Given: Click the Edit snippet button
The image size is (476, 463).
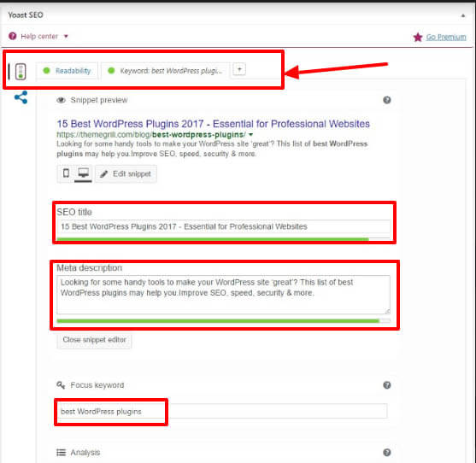Looking at the screenshot, I should click(x=126, y=174).
